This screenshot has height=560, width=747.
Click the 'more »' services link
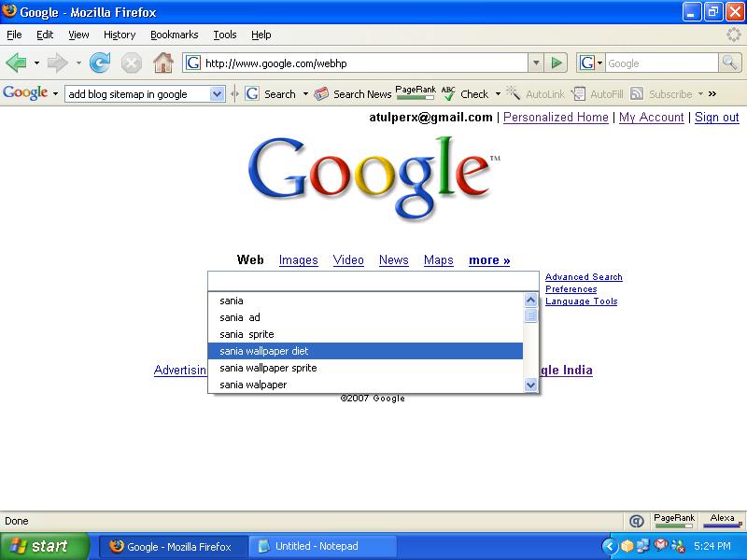coord(489,260)
